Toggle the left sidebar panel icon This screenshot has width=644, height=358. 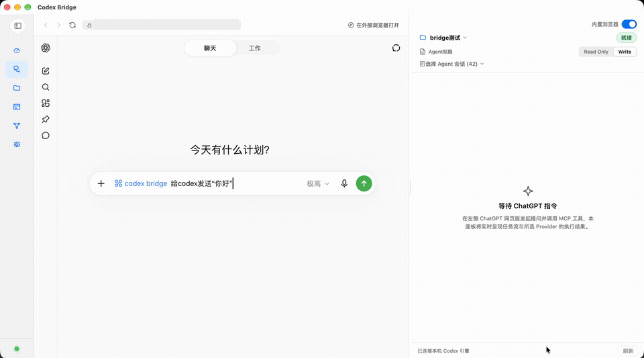17,26
